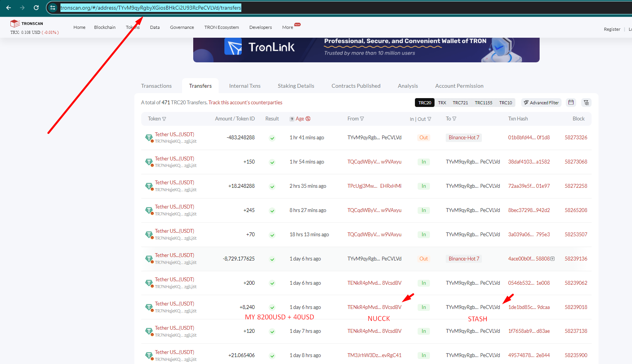Screen dimensions: 632x364
Task: Open transaction hash 72aa39e5f...01e97
Action: pyautogui.click(x=529, y=186)
